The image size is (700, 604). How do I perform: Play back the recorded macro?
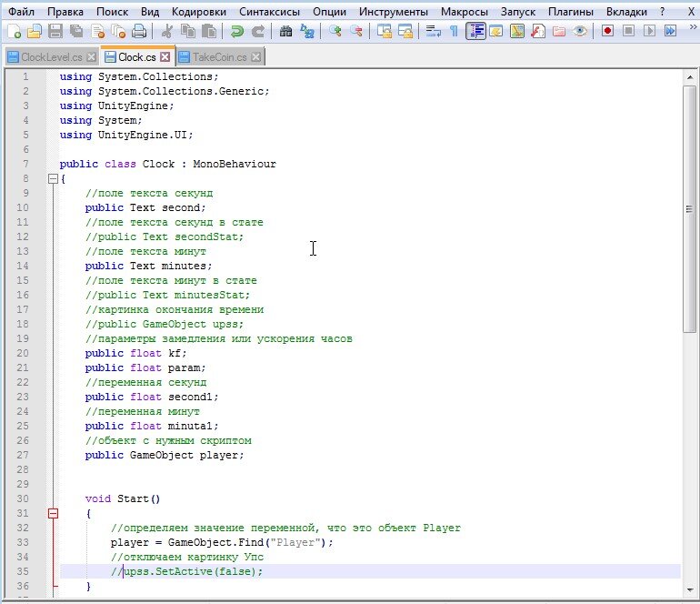tap(650, 31)
